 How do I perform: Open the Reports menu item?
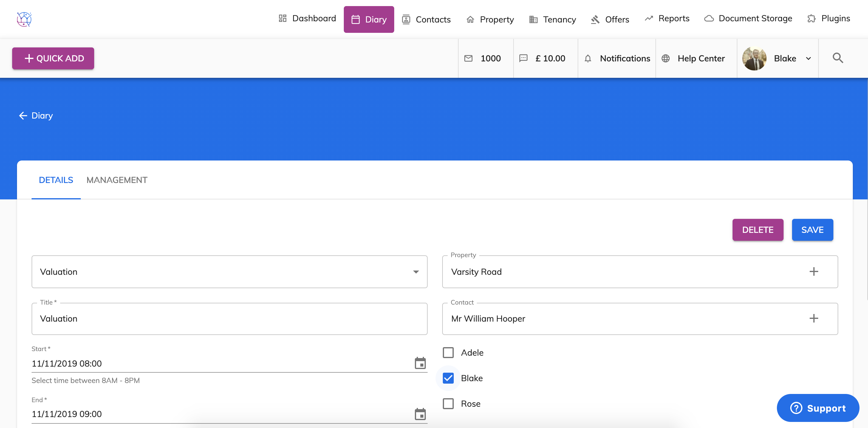point(667,19)
